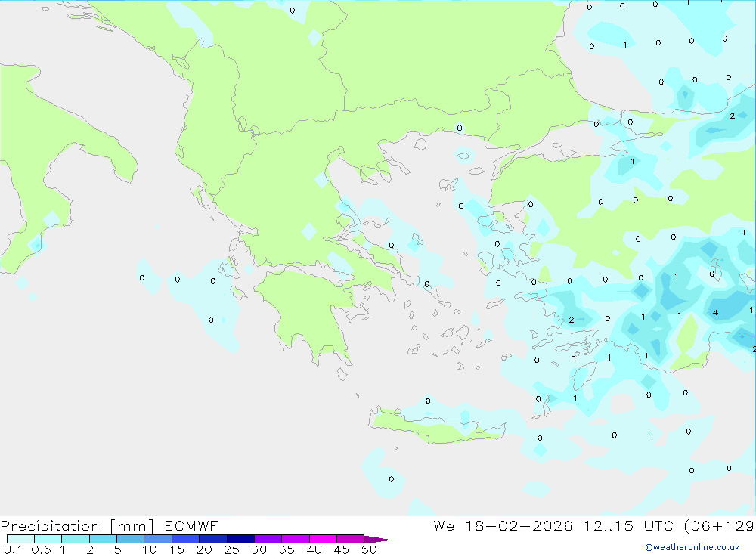Click the '10' legend scale label
This screenshot has height=554, width=756.
[149, 549]
